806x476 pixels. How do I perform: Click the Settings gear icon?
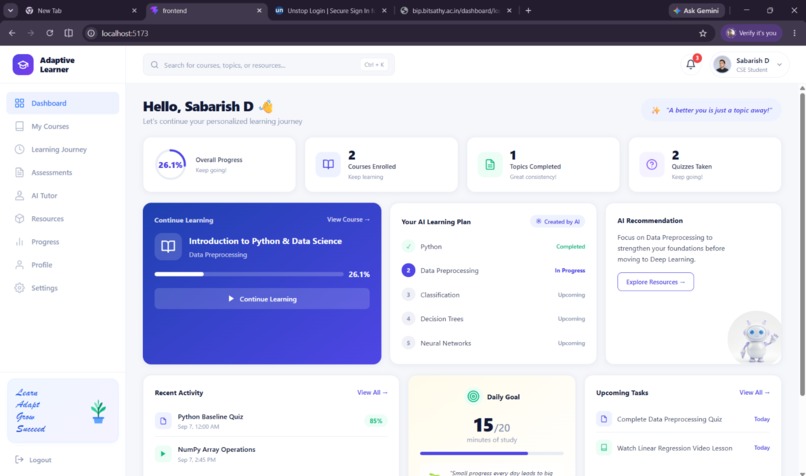pyautogui.click(x=20, y=288)
